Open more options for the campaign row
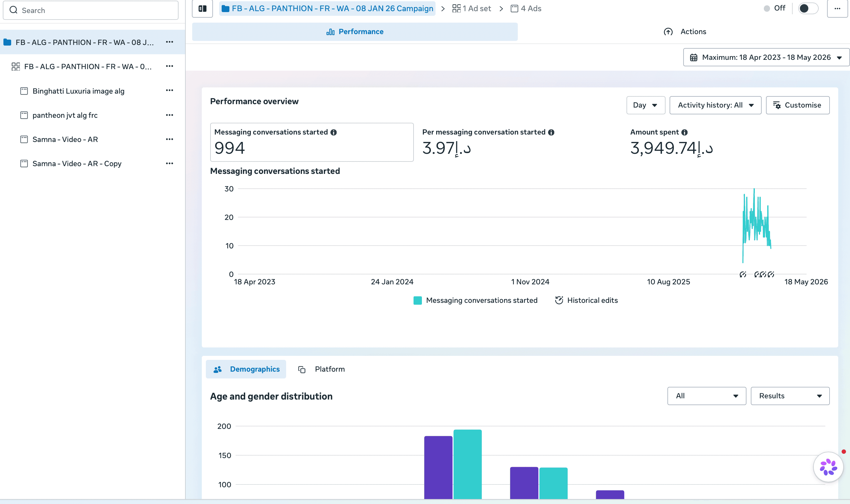The width and height of the screenshot is (850, 504). click(x=170, y=42)
